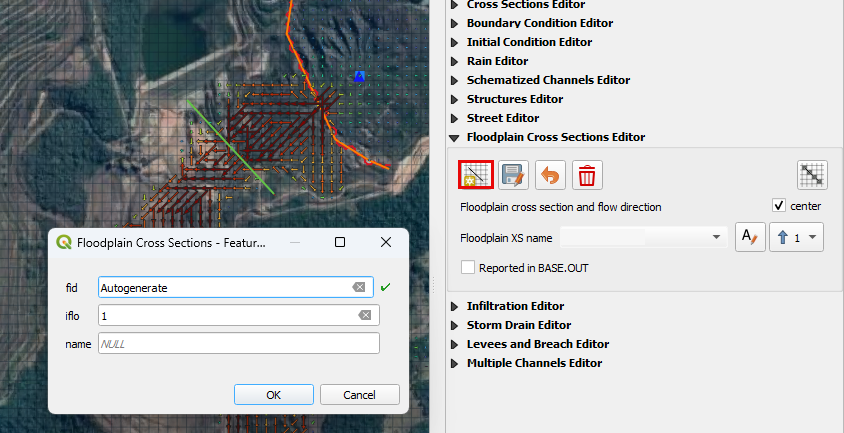Click the name input field

239,343
